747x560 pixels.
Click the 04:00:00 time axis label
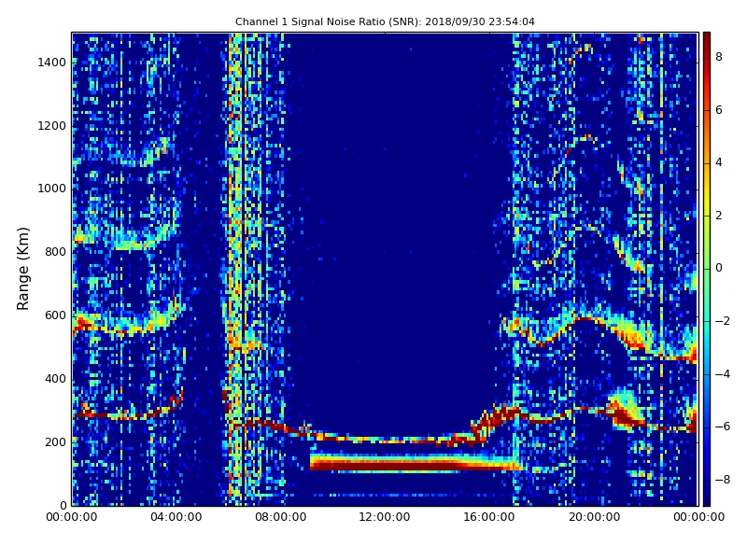tap(176, 517)
